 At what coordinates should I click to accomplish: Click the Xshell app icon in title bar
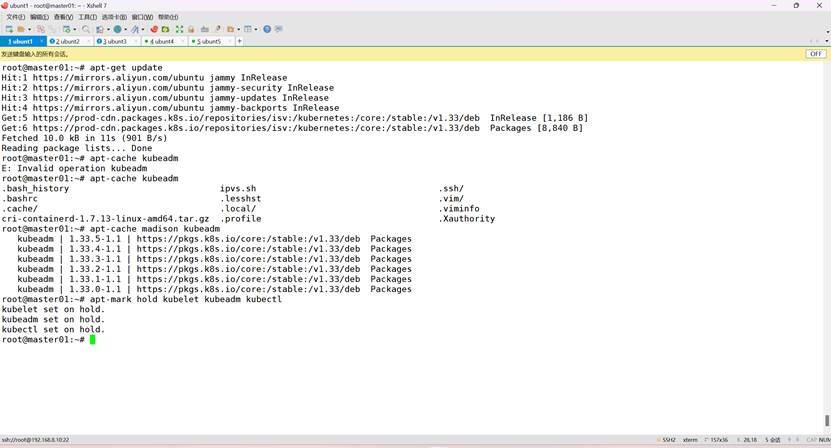5,5
